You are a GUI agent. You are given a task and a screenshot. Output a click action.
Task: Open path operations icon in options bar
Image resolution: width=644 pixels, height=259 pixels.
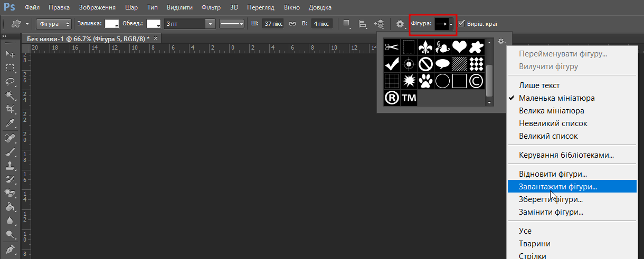pyautogui.click(x=347, y=24)
